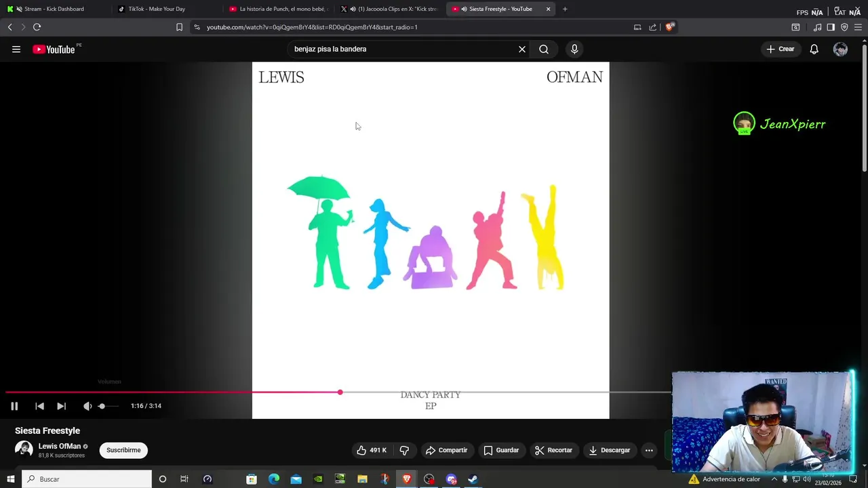The width and height of the screenshot is (868, 488).
Task: Reload the current page
Action: (x=37, y=27)
